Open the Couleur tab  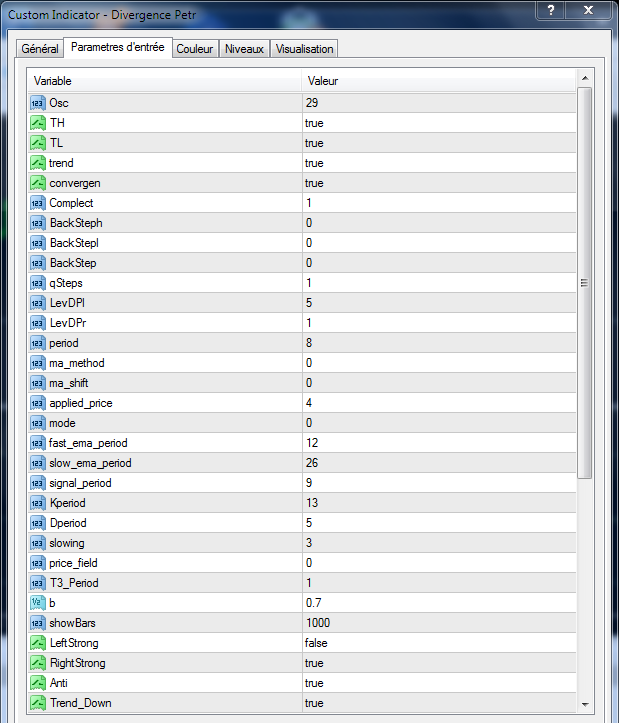click(x=195, y=49)
